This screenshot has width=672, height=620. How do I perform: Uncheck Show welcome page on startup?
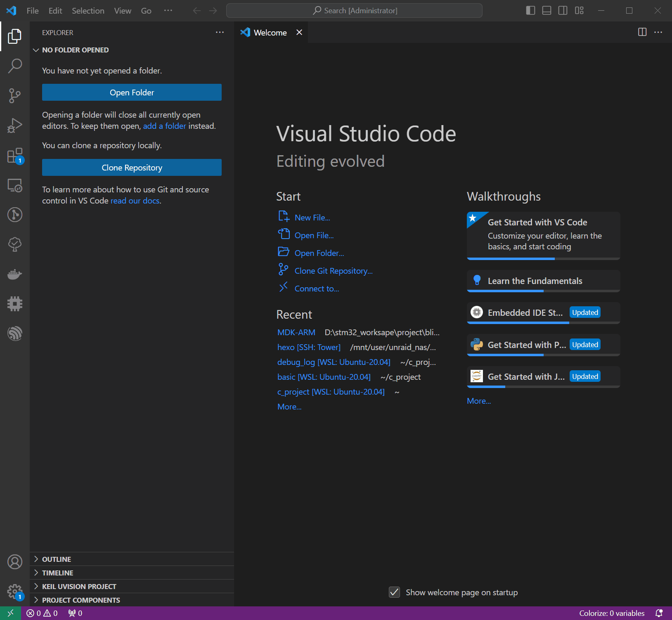[x=395, y=592]
